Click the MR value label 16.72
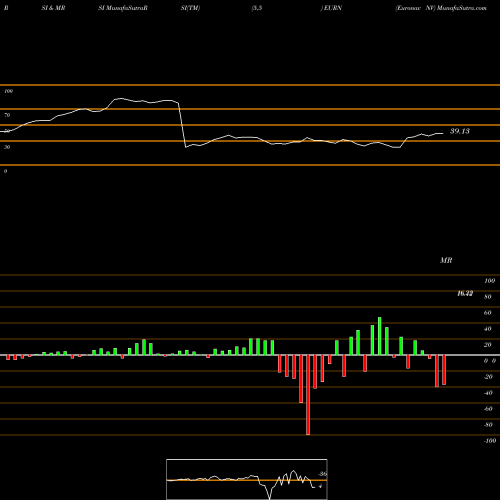 pos(465,293)
